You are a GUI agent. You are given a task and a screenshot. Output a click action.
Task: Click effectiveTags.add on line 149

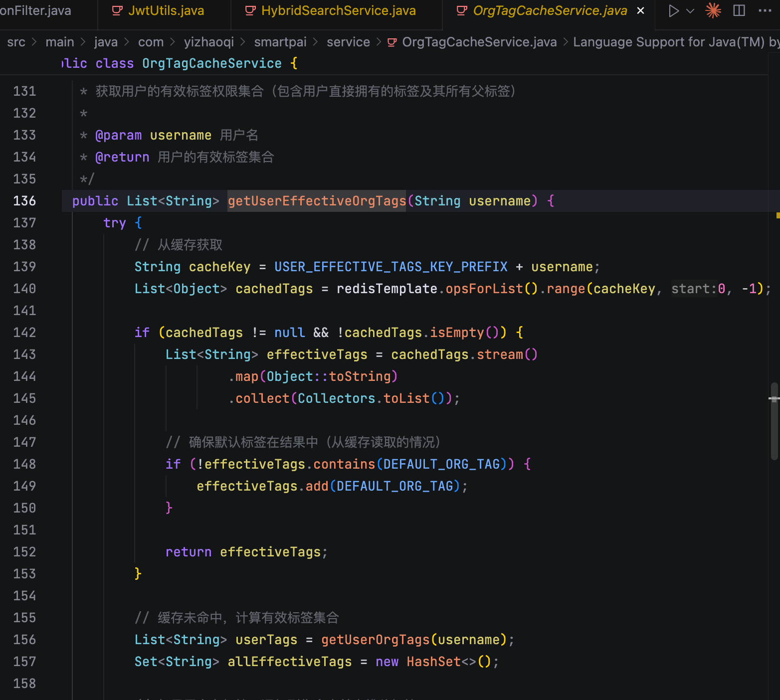[x=262, y=486]
